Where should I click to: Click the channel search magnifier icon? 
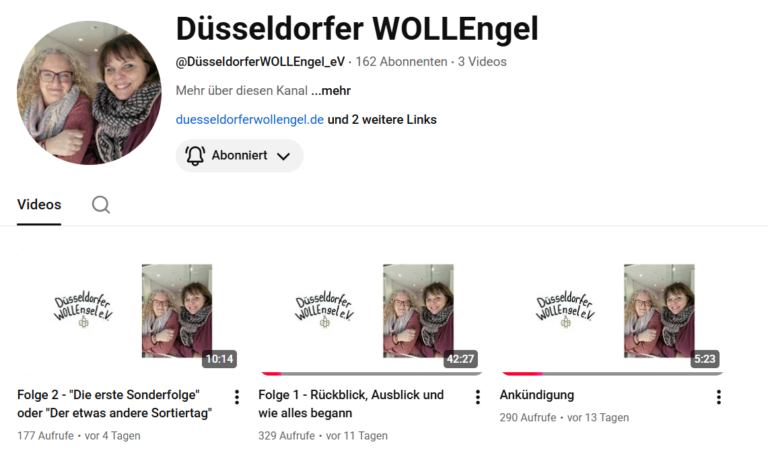pyautogui.click(x=101, y=205)
